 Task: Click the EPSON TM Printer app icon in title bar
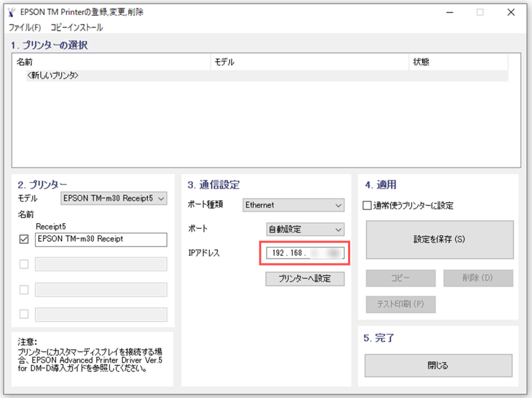click(11, 12)
